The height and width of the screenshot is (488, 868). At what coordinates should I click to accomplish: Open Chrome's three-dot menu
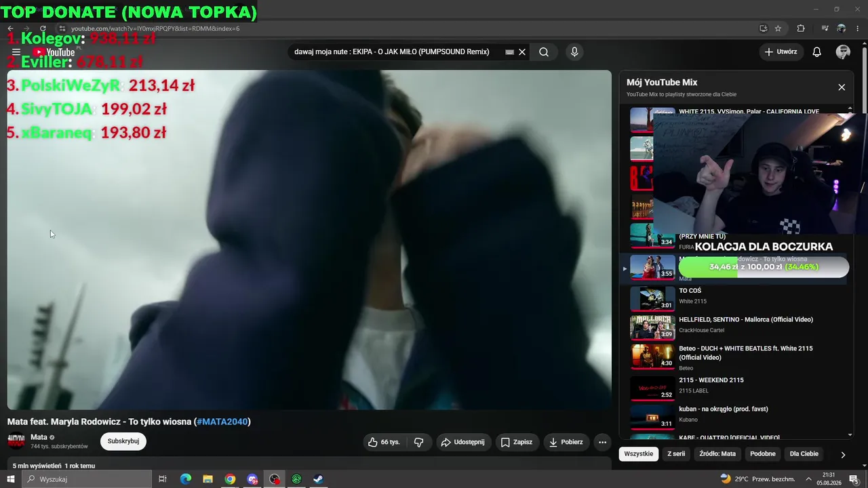[x=859, y=28]
